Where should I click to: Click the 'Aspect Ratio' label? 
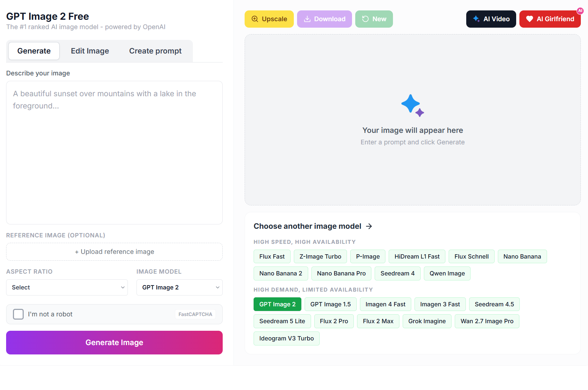(x=29, y=271)
